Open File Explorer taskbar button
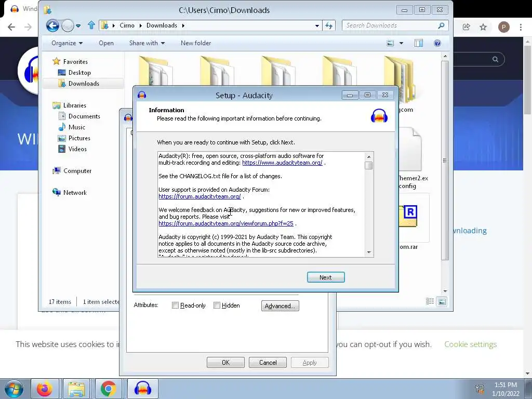532x399 pixels. (x=77, y=389)
